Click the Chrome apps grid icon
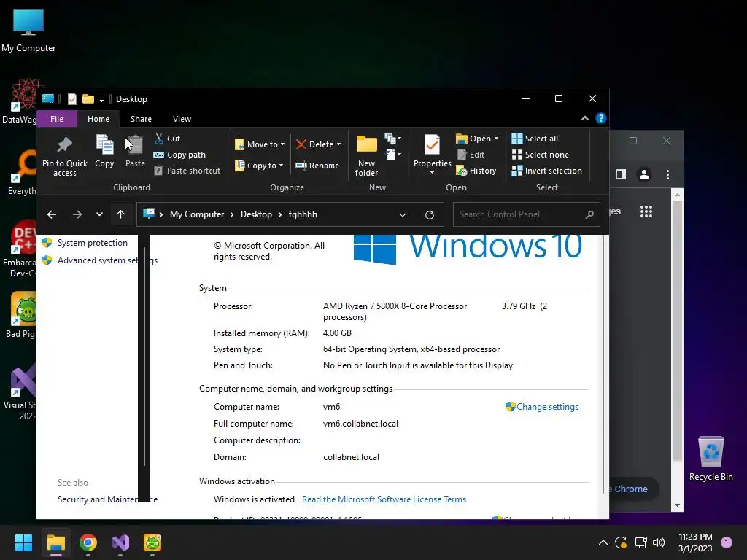 click(646, 211)
